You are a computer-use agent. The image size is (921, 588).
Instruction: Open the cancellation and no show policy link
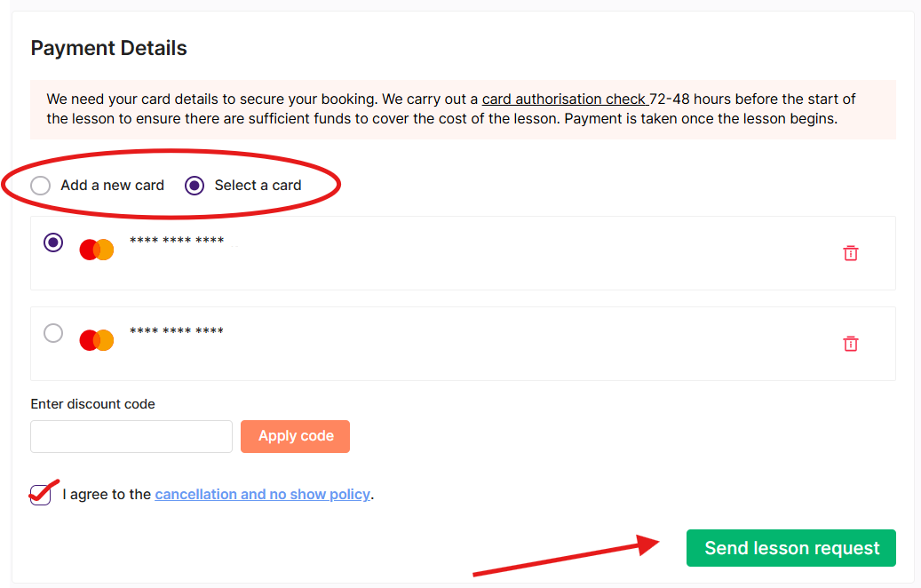(x=263, y=495)
